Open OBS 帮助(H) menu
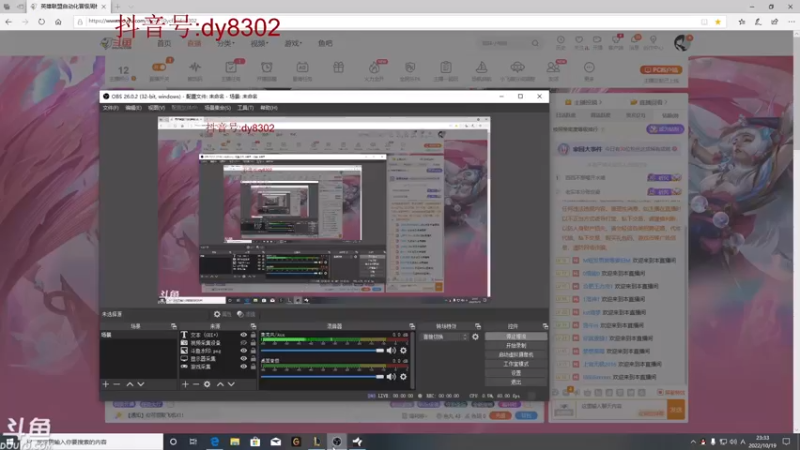 269,108
